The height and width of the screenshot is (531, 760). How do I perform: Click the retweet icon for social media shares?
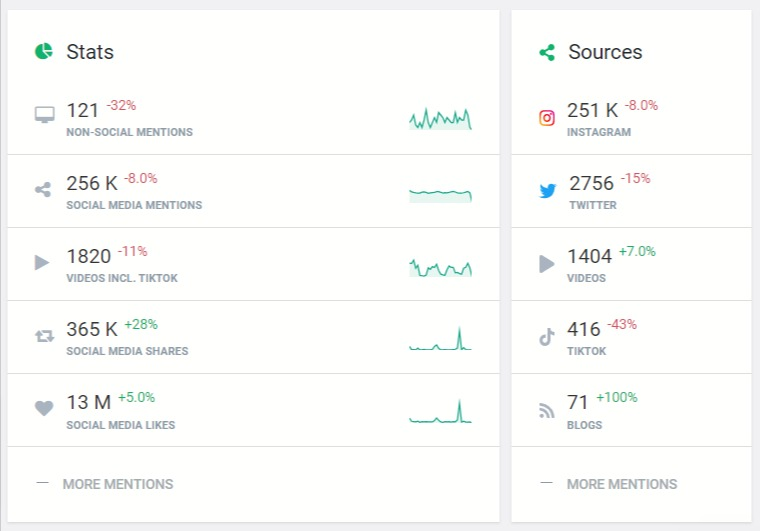coord(45,336)
